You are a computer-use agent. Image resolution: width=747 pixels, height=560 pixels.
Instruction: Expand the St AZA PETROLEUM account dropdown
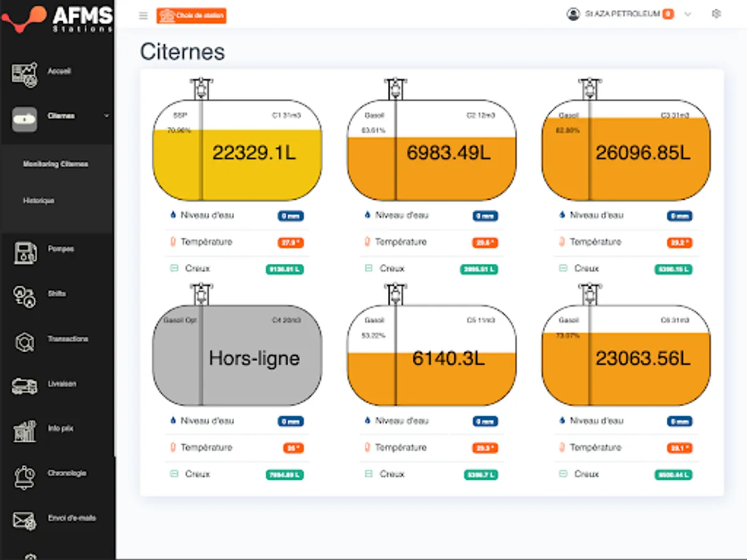click(688, 14)
